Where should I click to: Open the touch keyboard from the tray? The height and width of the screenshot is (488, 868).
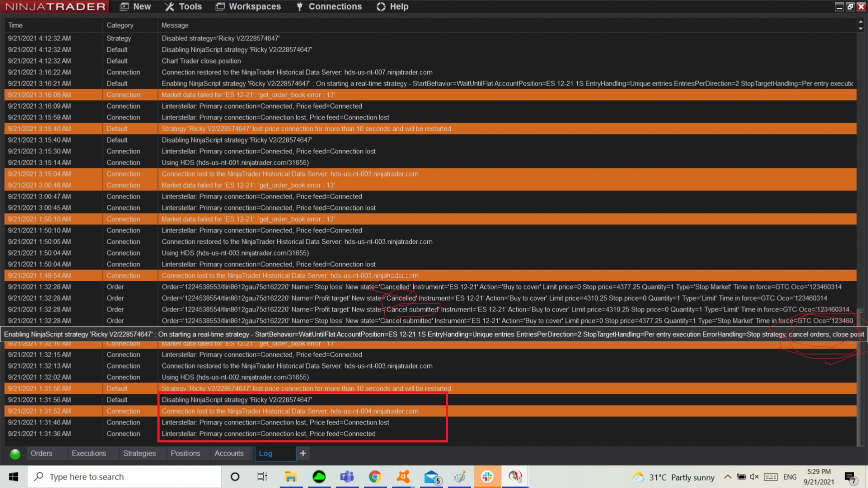pos(771,477)
